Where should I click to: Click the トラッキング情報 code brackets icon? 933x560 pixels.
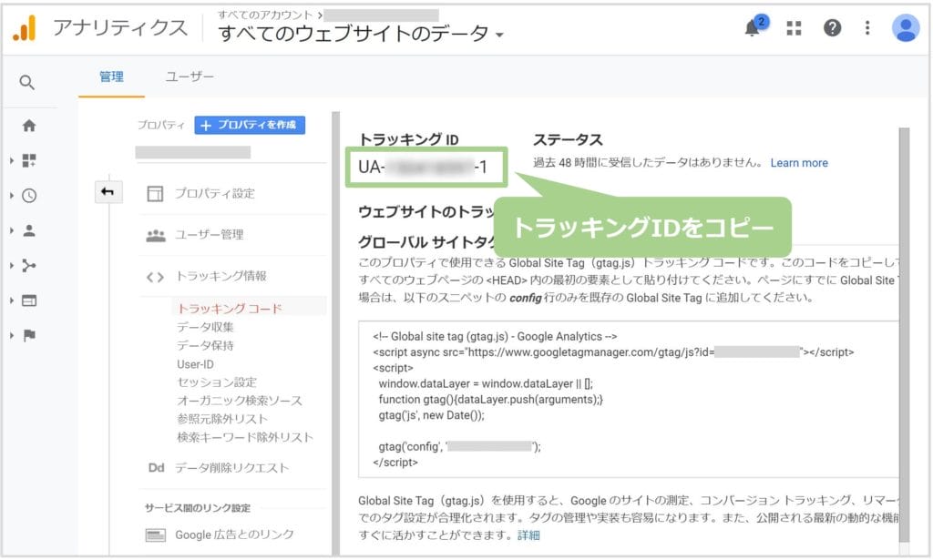coord(155,277)
